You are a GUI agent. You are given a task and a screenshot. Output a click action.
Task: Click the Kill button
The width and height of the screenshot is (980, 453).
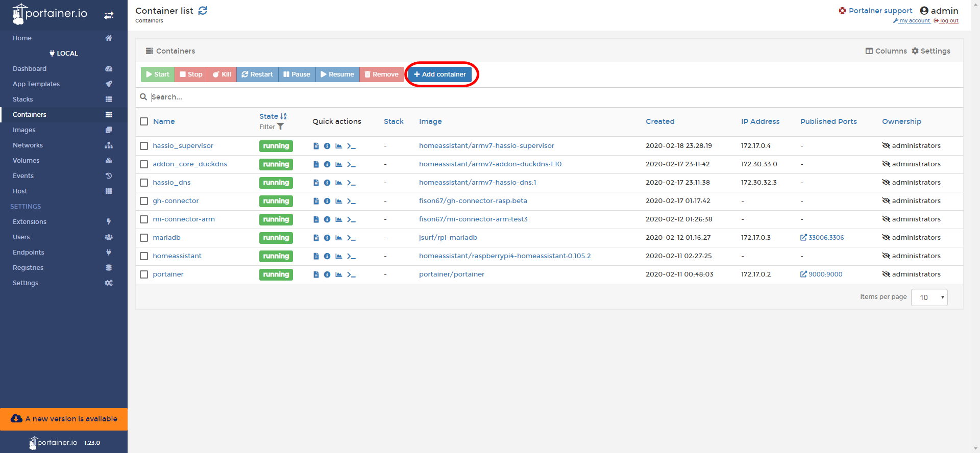click(222, 74)
